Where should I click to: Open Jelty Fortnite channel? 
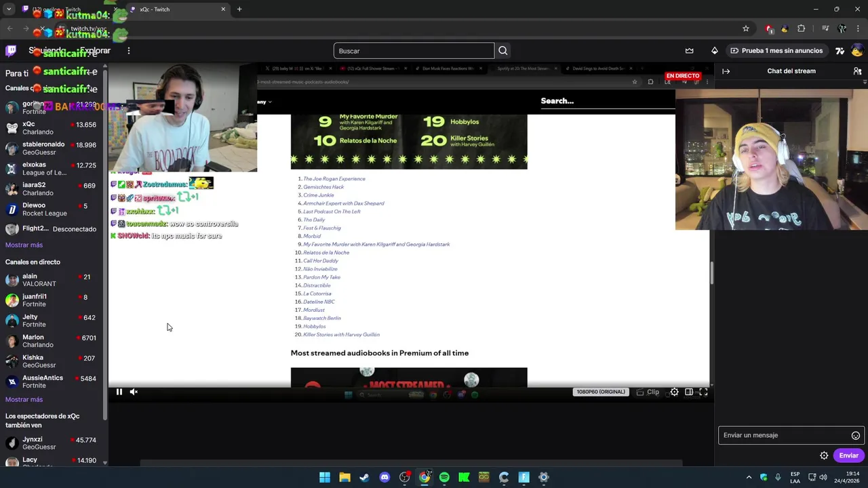pos(52,321)
